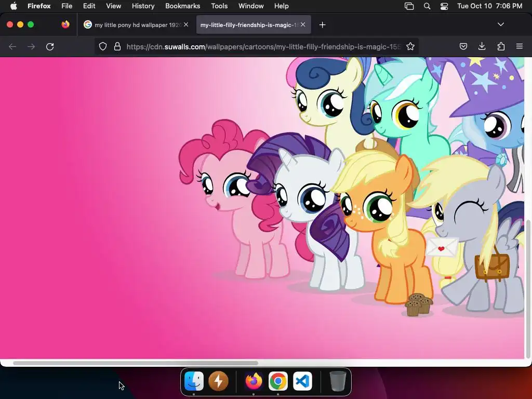Open the Tools menu
Viewport: 532px width, 399px height.
coord(219,6)
